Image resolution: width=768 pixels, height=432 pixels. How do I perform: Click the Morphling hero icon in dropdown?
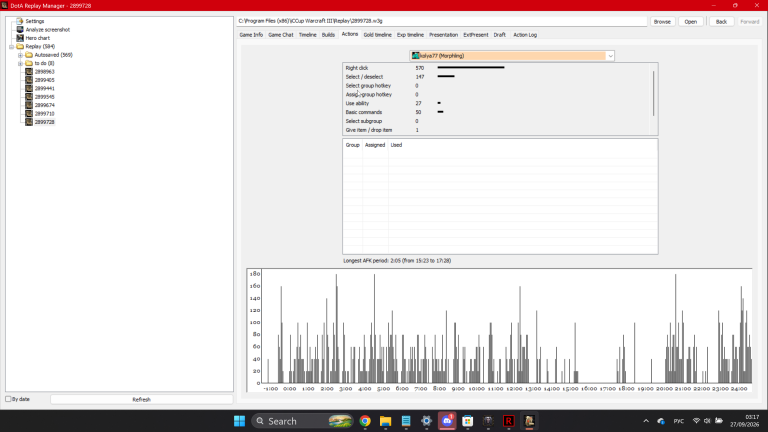coord(415,56)
